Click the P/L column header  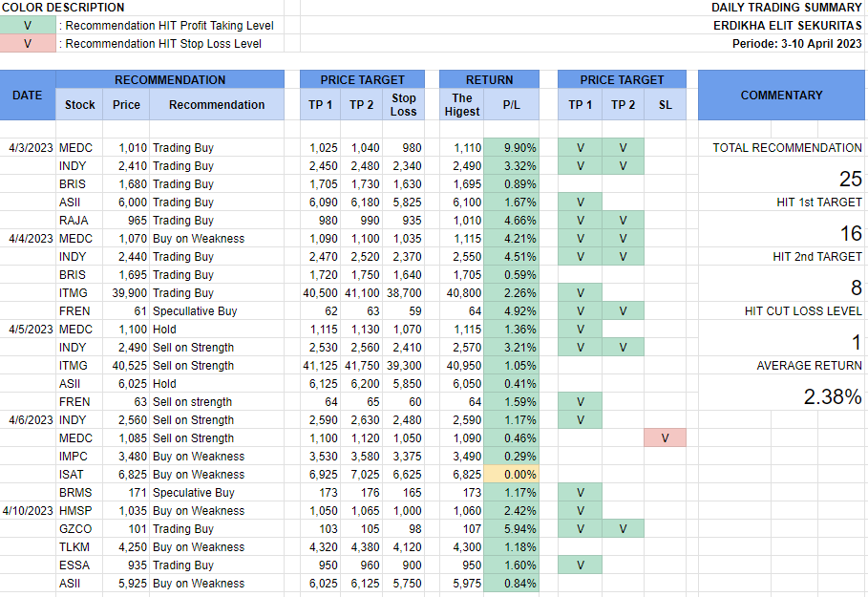[x=511, y=105]
